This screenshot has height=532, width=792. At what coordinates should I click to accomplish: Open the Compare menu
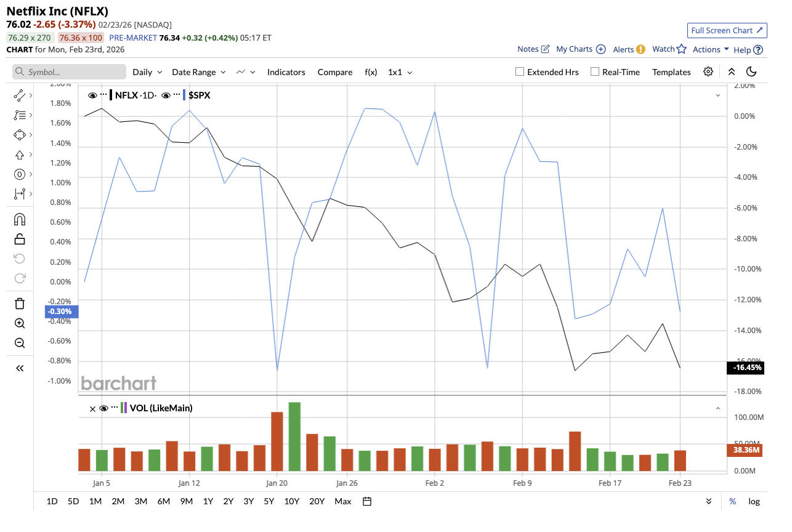335,72
